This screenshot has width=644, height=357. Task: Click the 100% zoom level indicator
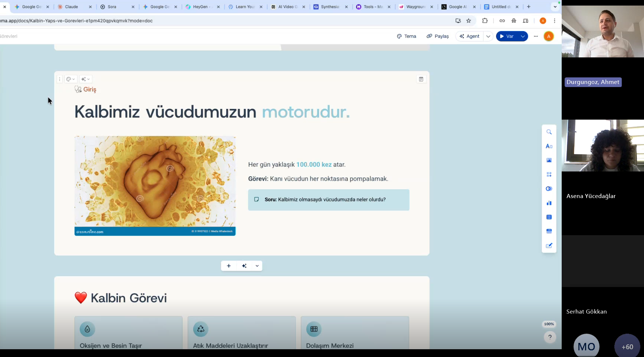point(549,324)
